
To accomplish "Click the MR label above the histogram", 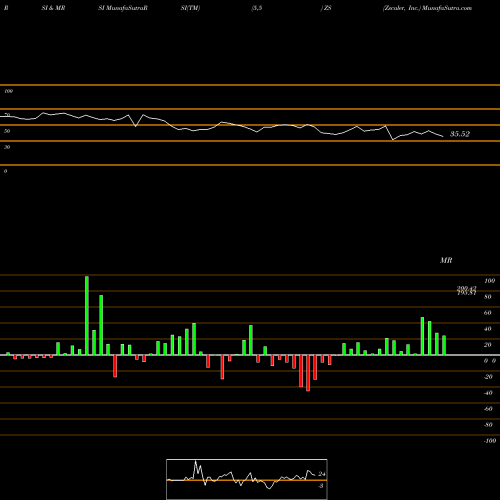I will coord(446,260).
